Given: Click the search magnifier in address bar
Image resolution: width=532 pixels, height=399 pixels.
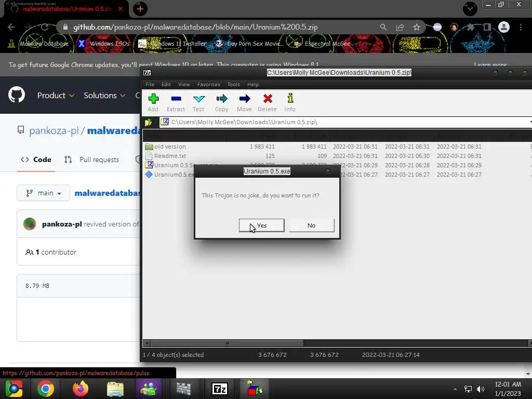Looking at the screenshot, I should [383, 27].
